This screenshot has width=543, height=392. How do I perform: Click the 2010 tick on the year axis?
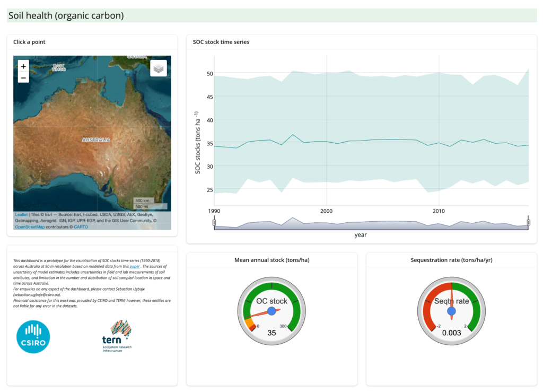[439, 211]
